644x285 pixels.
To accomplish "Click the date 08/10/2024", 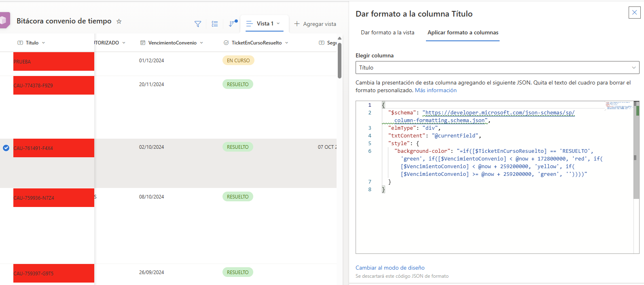I will 152,197.
